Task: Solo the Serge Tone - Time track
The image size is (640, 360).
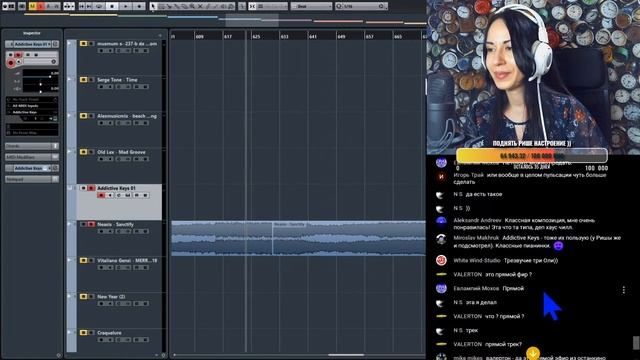Action: (x=91, y=80)
